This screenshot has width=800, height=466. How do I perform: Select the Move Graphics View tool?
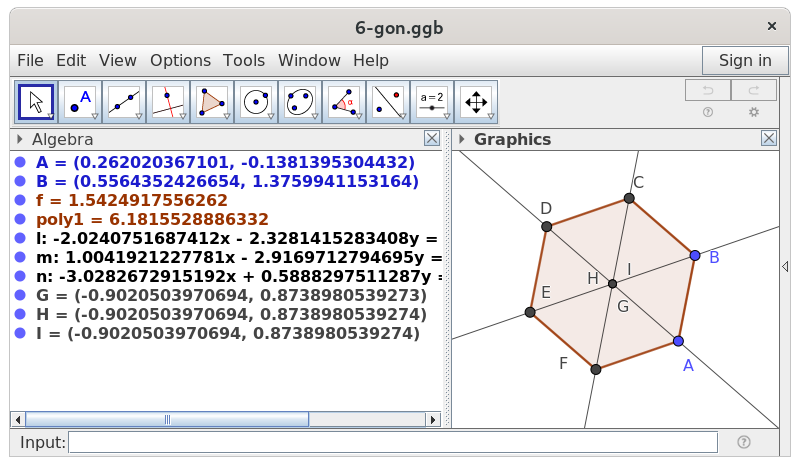click(476, 102)
